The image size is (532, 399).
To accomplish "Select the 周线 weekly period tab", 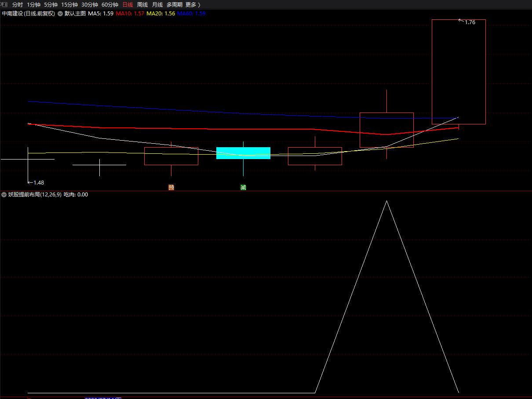I will coord(142,4).
